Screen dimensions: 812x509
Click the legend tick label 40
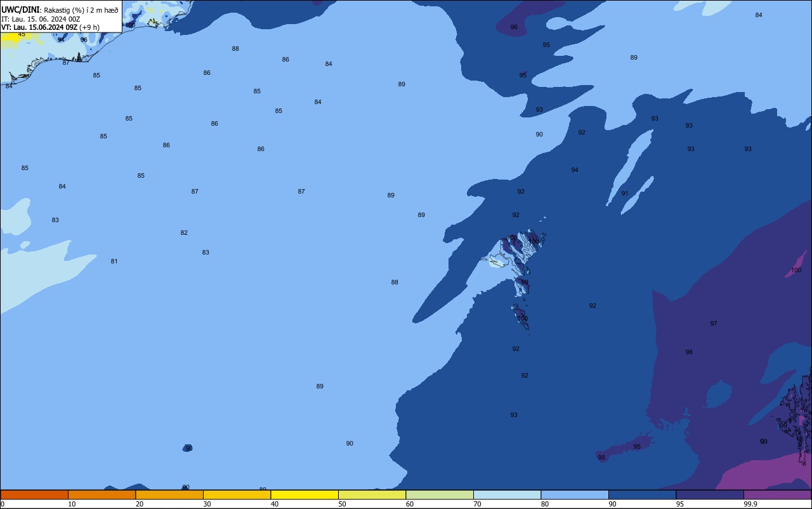point(275,504)
